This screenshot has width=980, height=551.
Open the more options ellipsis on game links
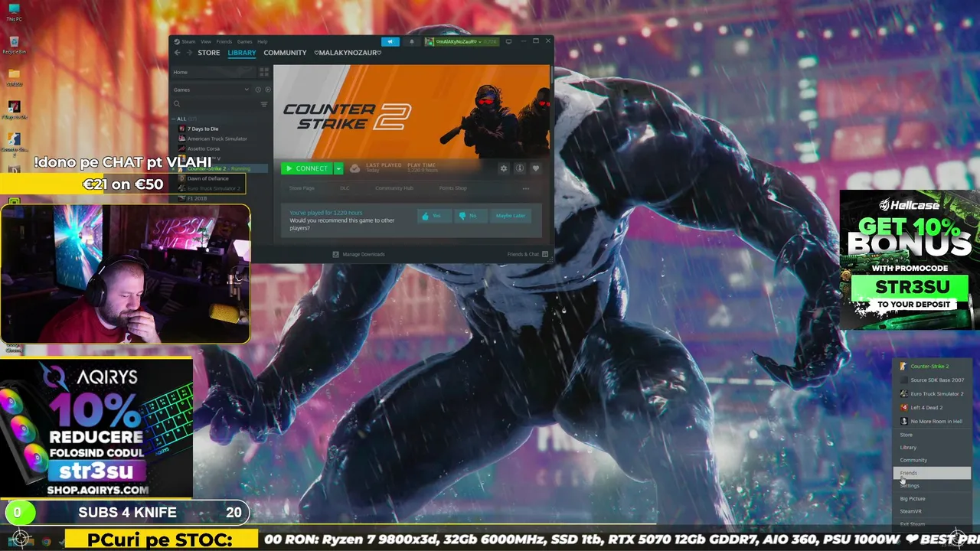pyautogui.click(x=526, y=188)
